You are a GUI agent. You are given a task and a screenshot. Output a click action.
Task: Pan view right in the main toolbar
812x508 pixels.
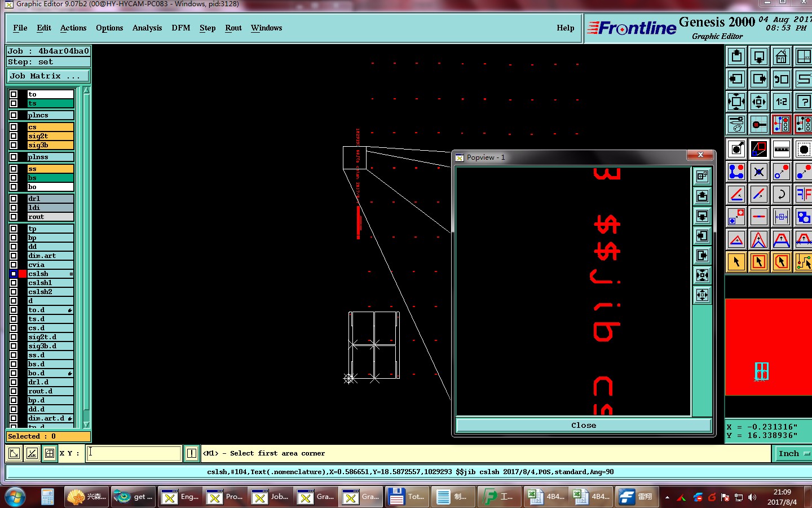click(759, 79)
